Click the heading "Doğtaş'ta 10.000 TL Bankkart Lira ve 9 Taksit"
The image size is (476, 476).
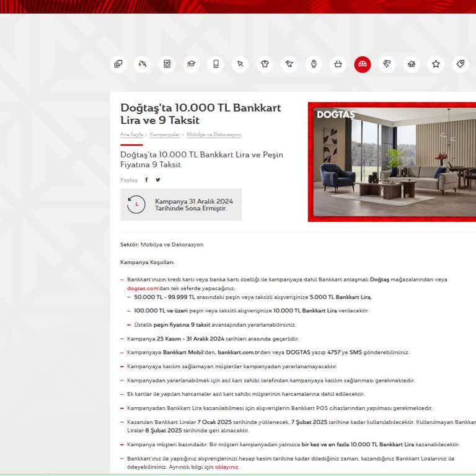click(201, 114)
